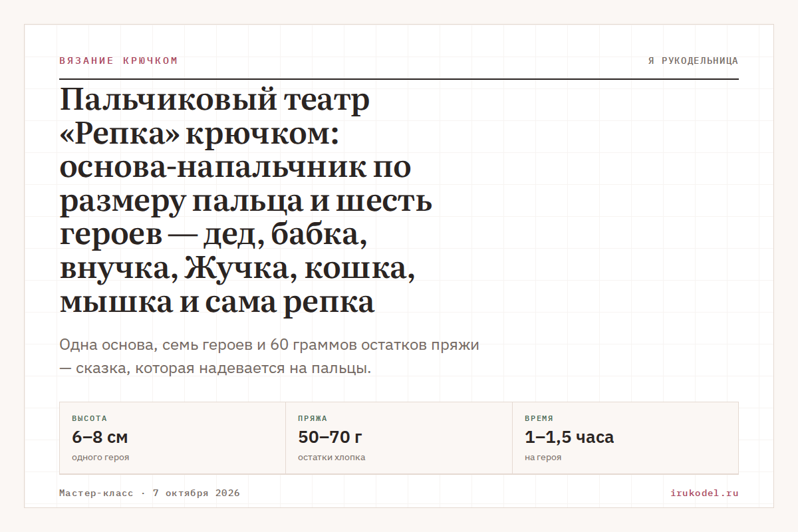
Task: Click the '50–70 г' value
Action: pos(330,438)
